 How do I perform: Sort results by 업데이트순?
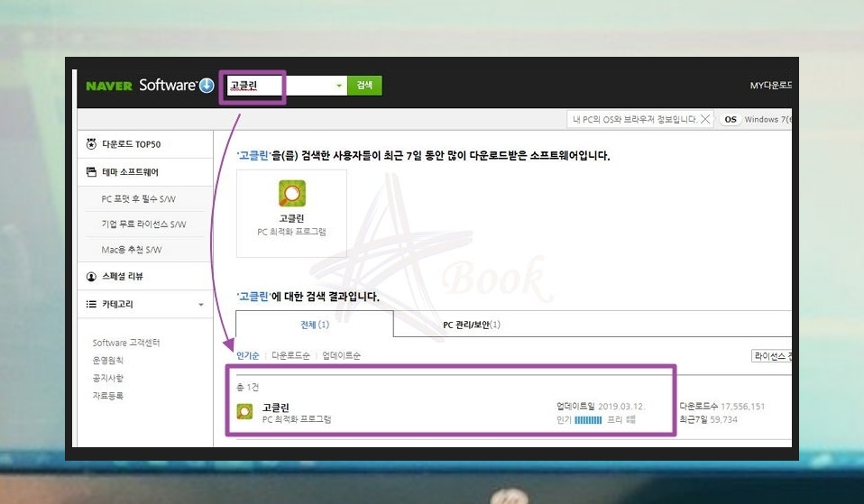coord(341,356)
